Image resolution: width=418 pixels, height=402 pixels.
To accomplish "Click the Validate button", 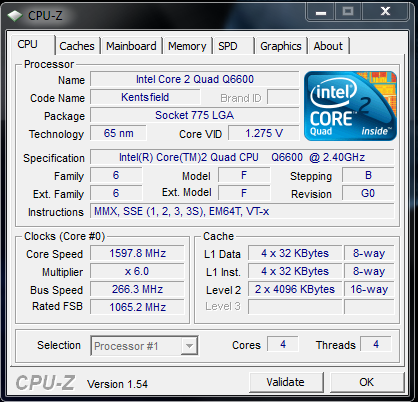I will 286,382.
